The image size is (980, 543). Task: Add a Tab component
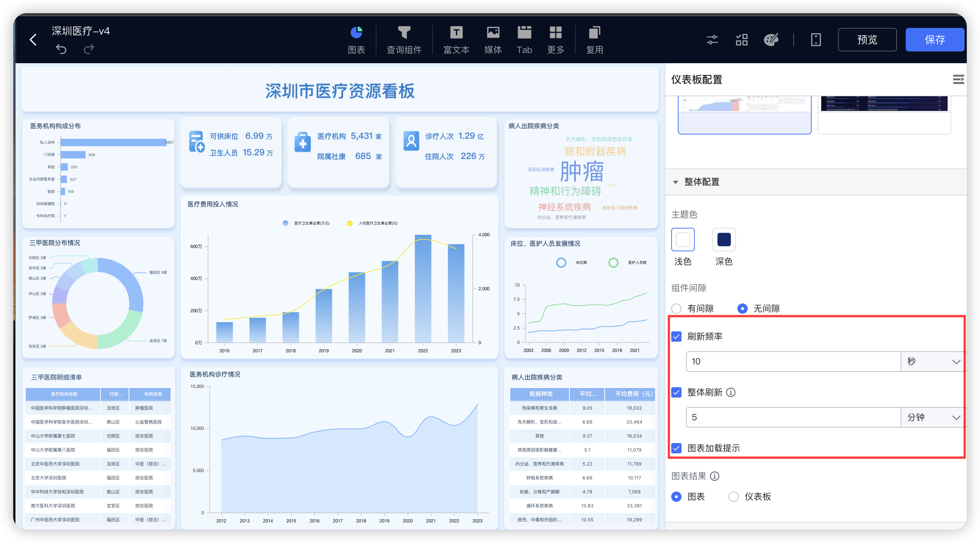click(x=524, y=40)
